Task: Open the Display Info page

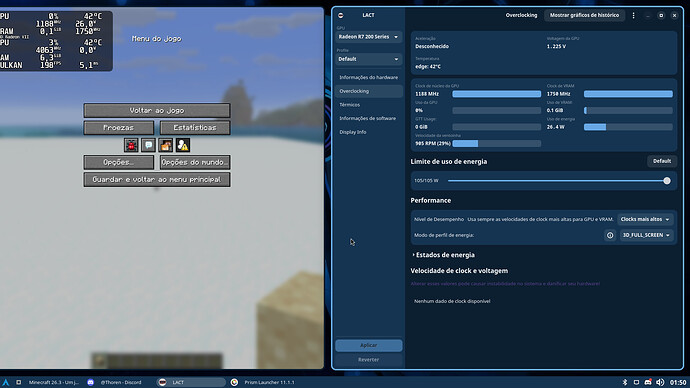Action: point(368,132)
